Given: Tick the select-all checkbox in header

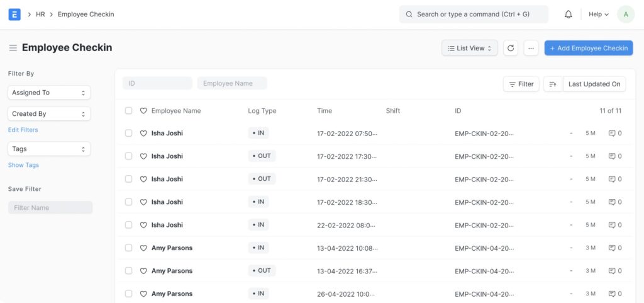Looking at the screenshot, I should coord(128,111).
